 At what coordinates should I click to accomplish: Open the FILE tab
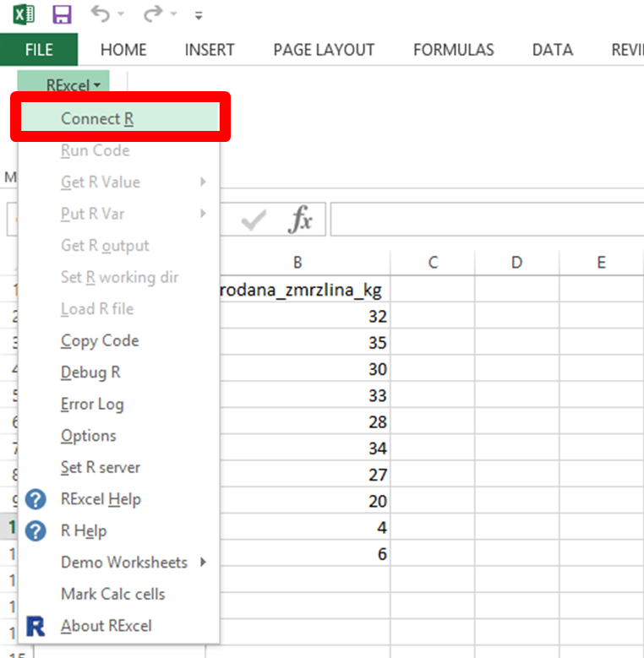39,50
